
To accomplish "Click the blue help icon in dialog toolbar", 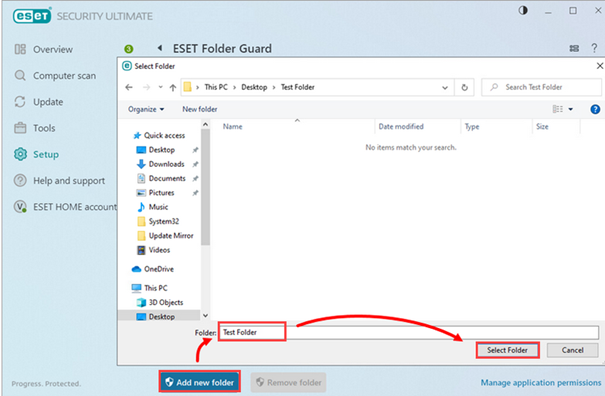I will coord(595,110).
